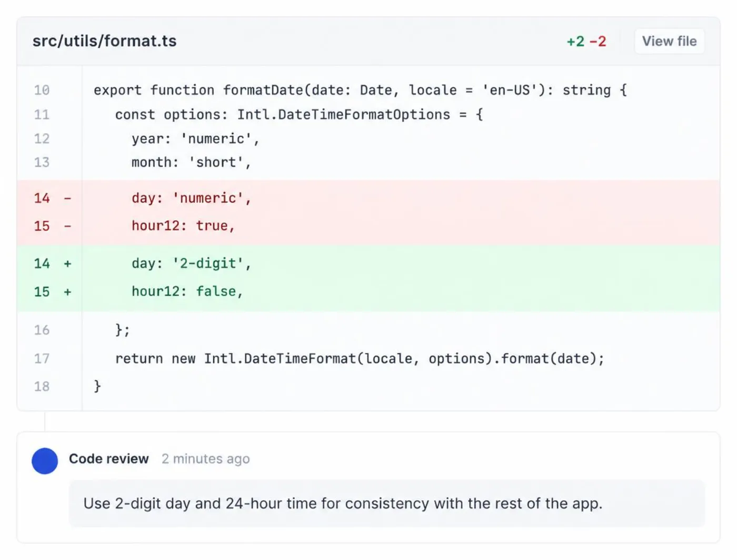Click line number 11 in the gutter
This screenshot has height=560, width=737.
point(42,114)
